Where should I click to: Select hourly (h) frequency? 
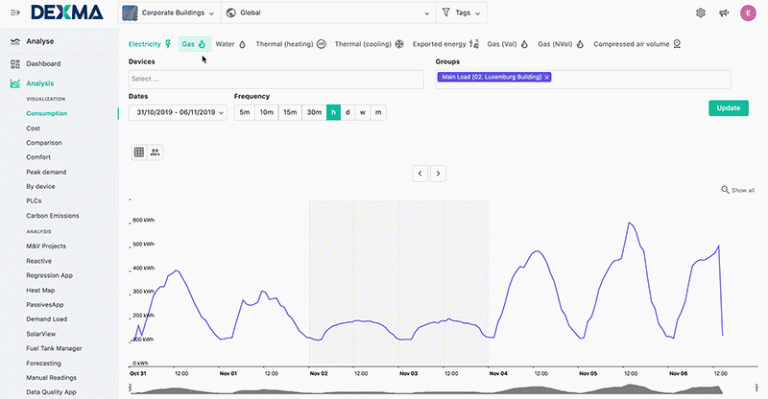(334, 112)
